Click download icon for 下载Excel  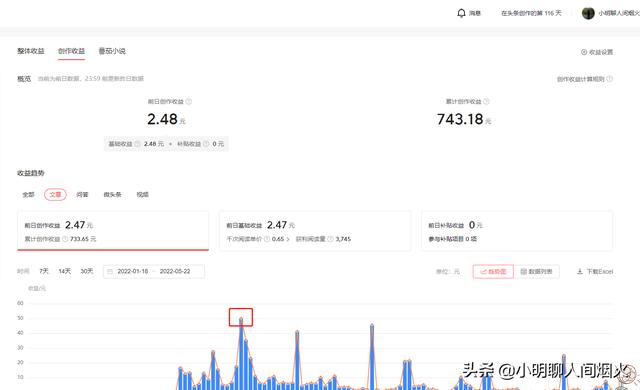pyautogui.click(x=580, y=271)
